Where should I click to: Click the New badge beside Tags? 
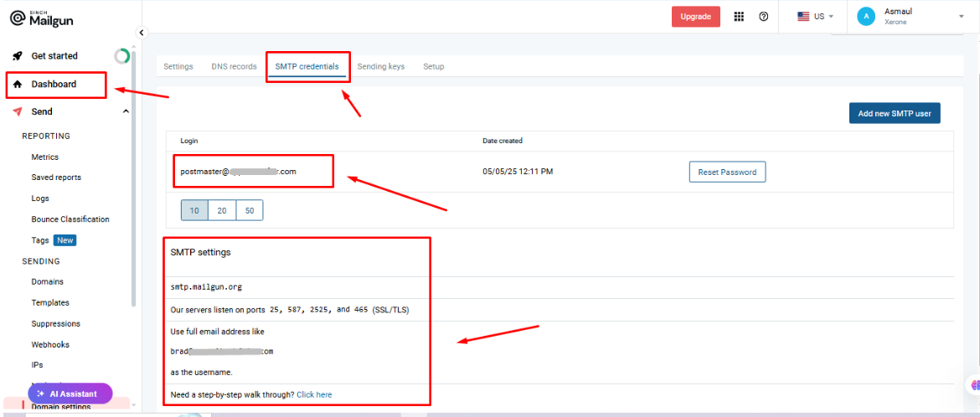click(x=65, y=240)
